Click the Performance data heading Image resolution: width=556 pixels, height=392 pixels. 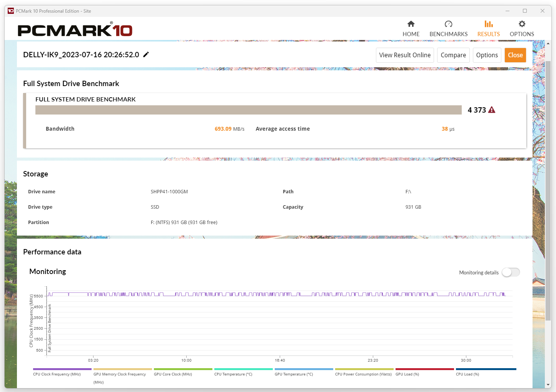coord(52,252)
